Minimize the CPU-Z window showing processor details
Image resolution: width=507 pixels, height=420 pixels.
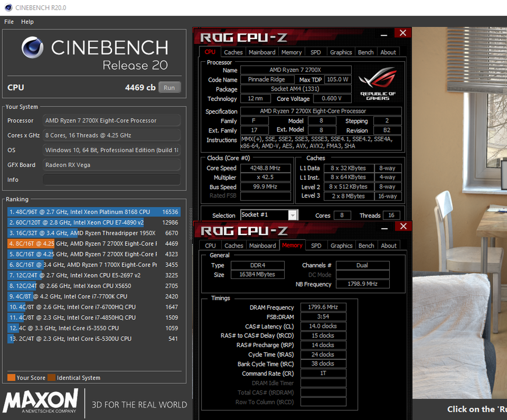click(x=384, y=34)
